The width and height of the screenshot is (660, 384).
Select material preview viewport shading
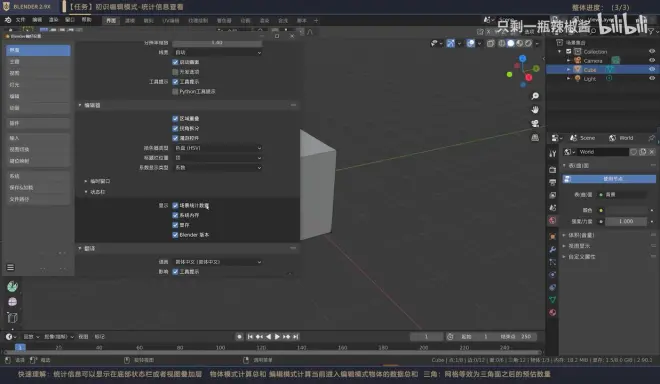click(x=519, y=43)
